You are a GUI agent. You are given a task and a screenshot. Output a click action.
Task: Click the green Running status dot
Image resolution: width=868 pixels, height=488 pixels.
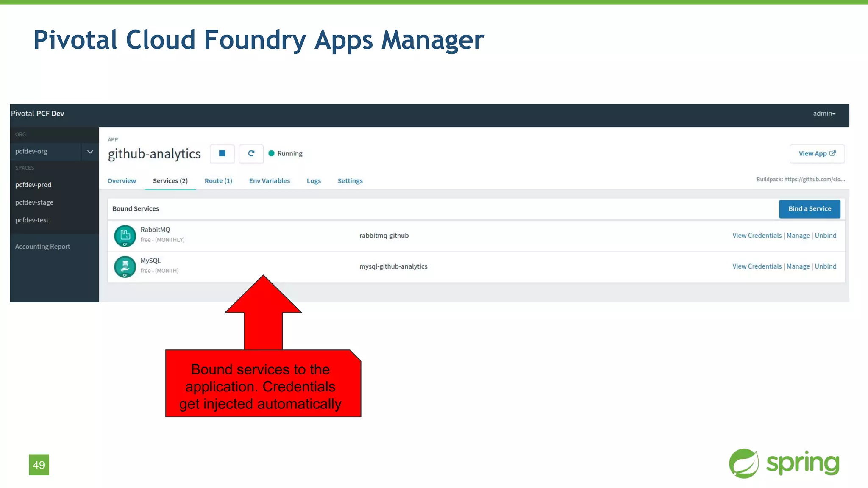271,153
